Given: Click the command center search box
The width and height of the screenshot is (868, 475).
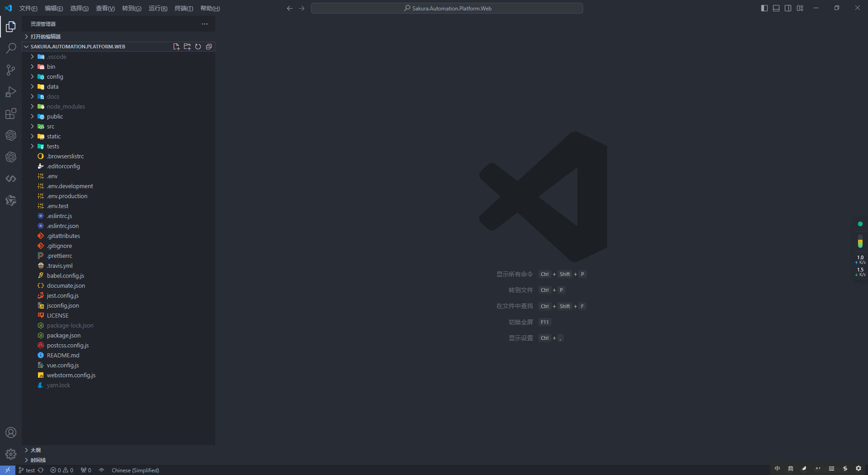Looking at the screenshot, I should pos(447,8).
